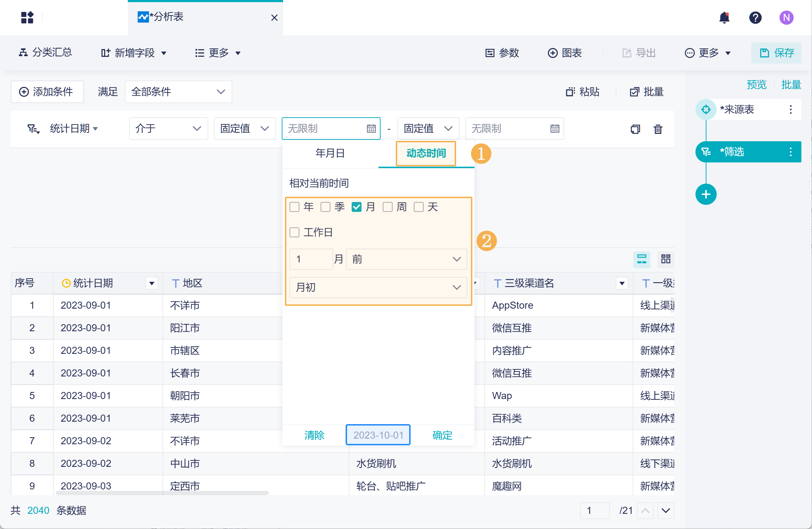
Task: Open the help question mark icon
Action: click(x=755, y=17)
